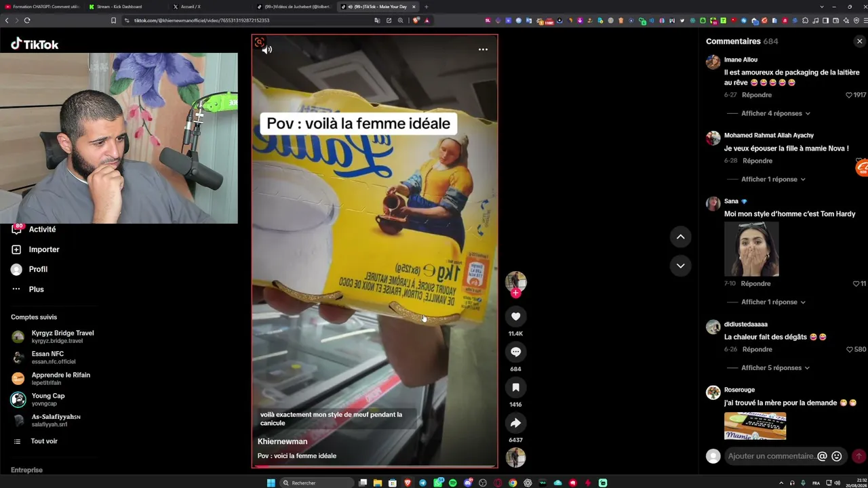The image size is (868, 488).
Task: Open the Mamie Nova image in Roserouge's comment
Action: 755,426
